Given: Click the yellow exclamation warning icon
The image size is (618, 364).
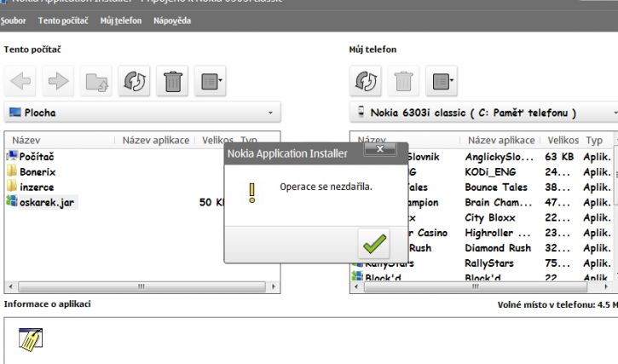Looking at the screenshot, I should point(252,193).
